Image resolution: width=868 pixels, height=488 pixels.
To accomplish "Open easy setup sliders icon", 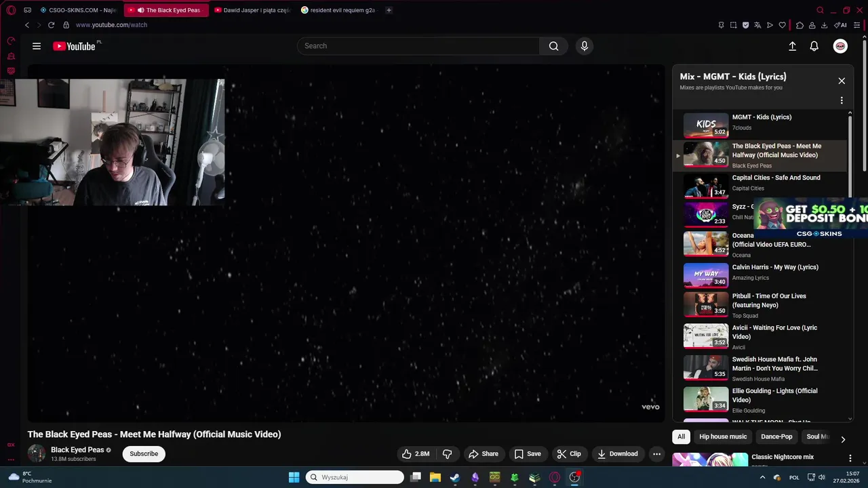I will point(858,25).
